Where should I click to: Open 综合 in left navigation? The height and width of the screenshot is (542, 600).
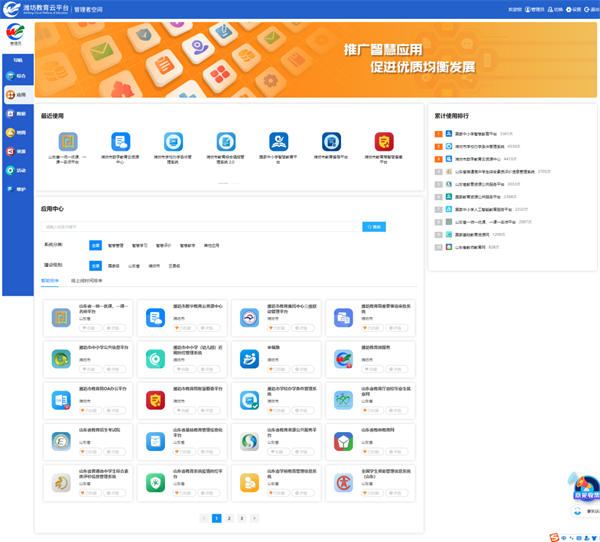point(18,76)
